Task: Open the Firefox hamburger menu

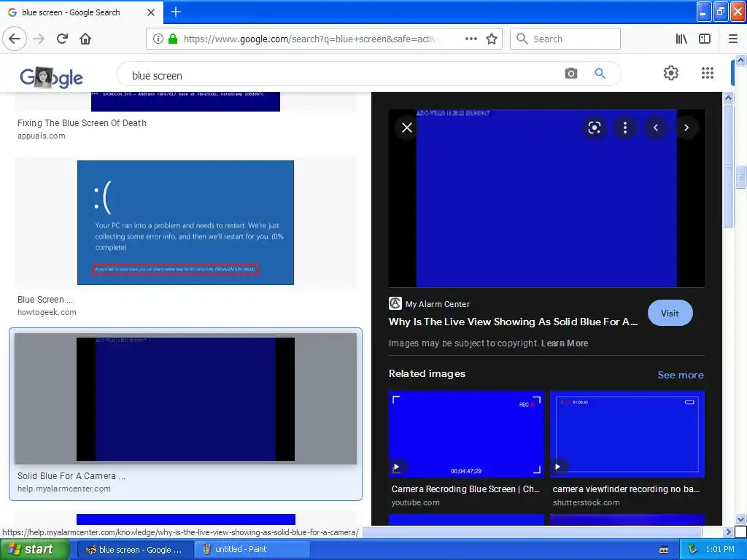Action: pos(733,39)
